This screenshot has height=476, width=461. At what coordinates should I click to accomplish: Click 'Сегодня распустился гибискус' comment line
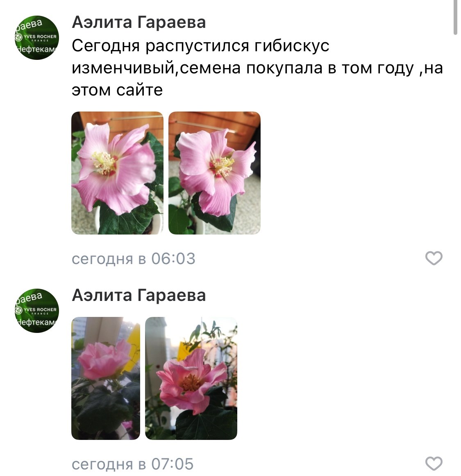[200, 46]
